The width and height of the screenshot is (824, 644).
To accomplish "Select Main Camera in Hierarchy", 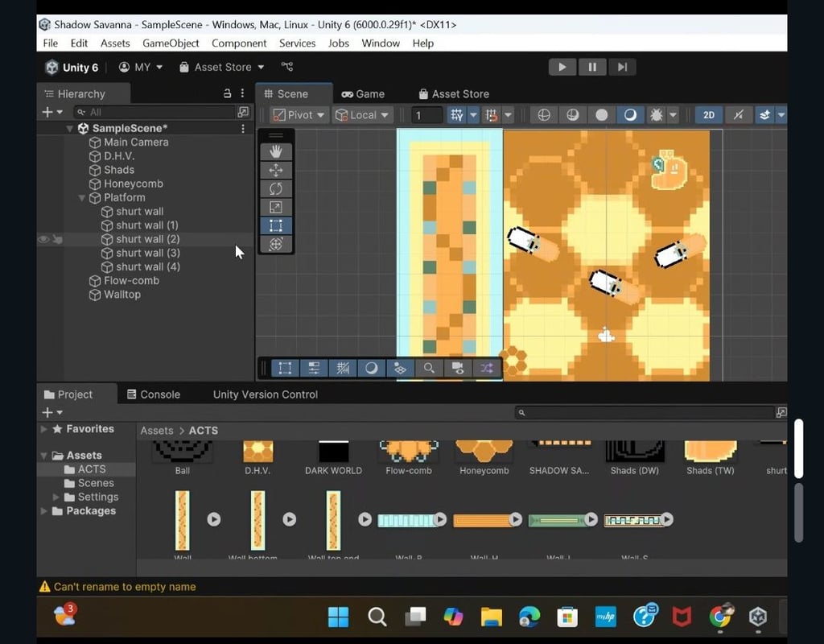I will (x=136, y=142).
